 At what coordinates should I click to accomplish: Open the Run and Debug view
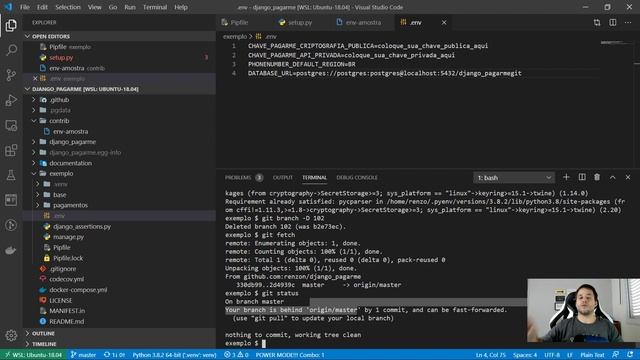[11, 100]
